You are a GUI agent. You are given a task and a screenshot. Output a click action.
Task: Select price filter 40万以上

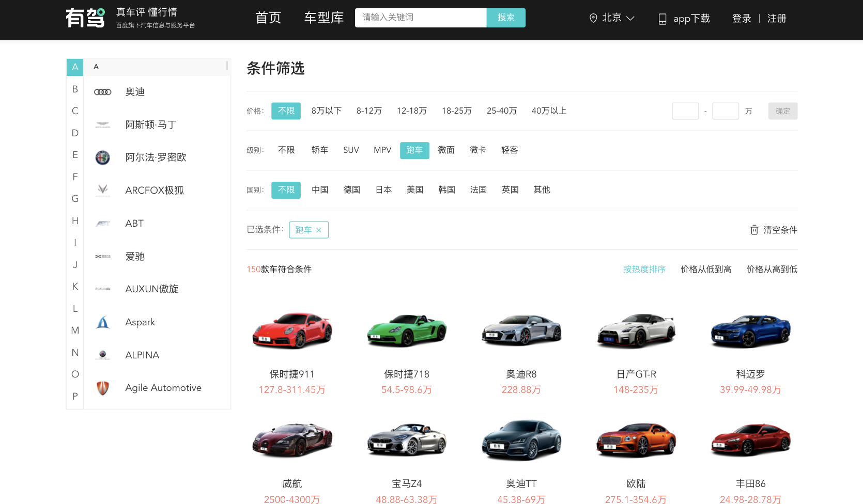pos(549,111)
